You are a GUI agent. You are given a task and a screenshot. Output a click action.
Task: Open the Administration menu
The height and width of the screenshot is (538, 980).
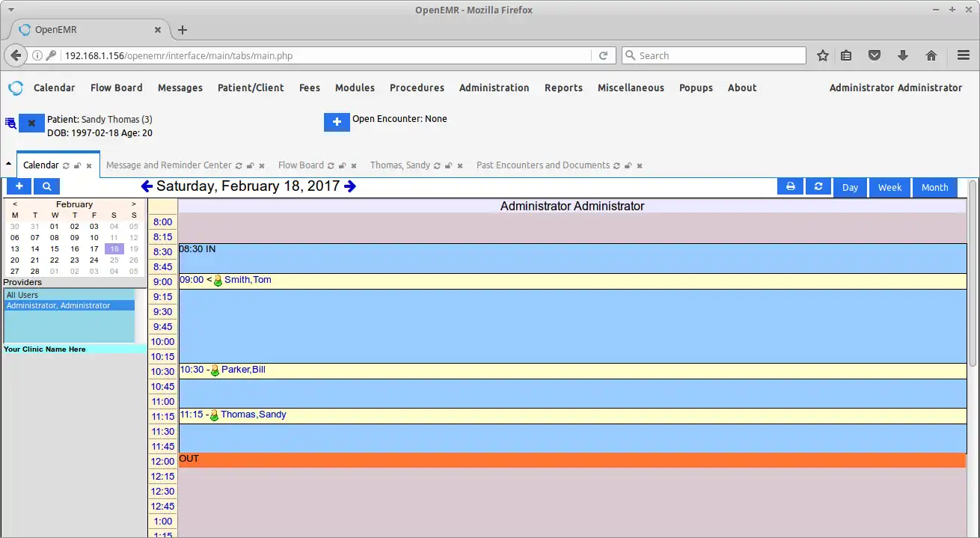point(494,88)
